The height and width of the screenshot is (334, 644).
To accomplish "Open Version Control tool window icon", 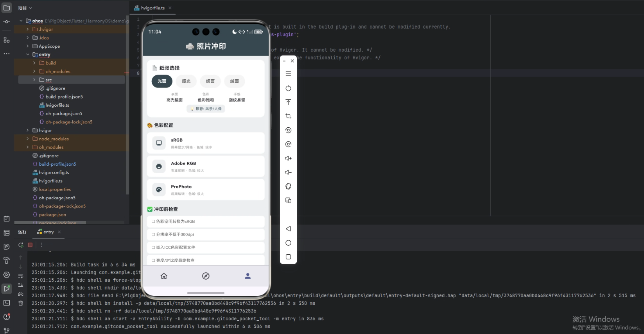I will coord(7,330).
